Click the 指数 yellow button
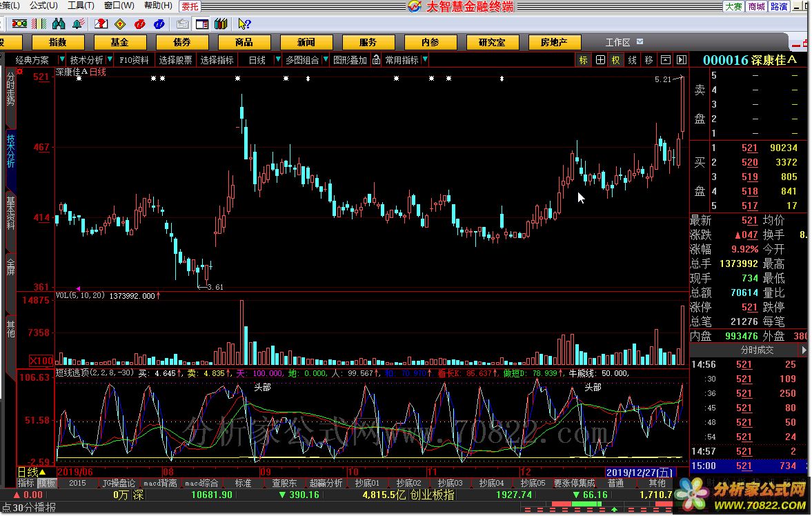Viewport: 812px width, 516px height. [57, 43]
